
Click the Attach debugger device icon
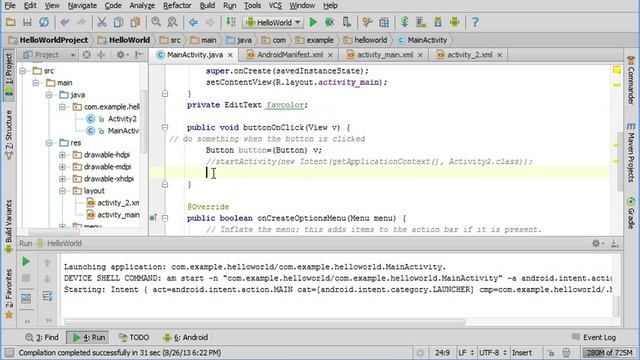pyautogui.click(x=347, y=22)
